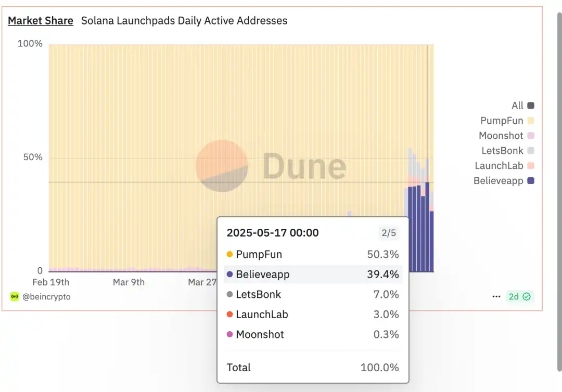Viewport: 562px width, 392px height.
Task: Open the Market Share title link
Action: [41, 21]
